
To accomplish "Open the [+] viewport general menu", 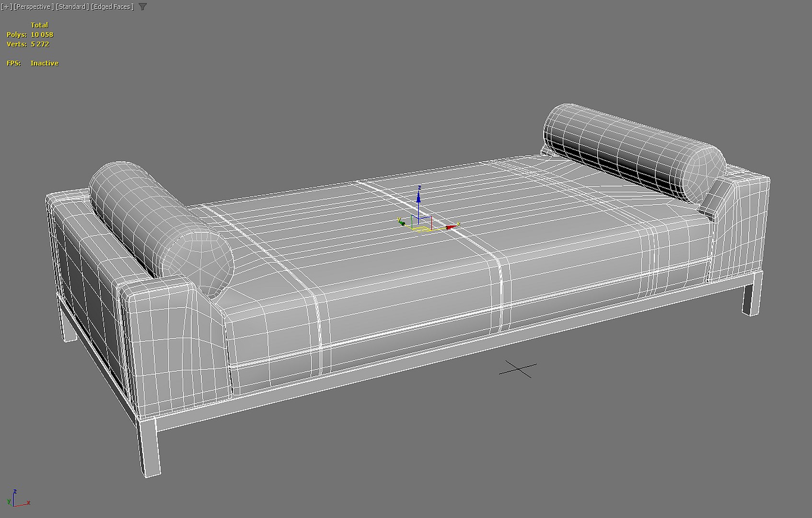I will (x=7, y=7).
